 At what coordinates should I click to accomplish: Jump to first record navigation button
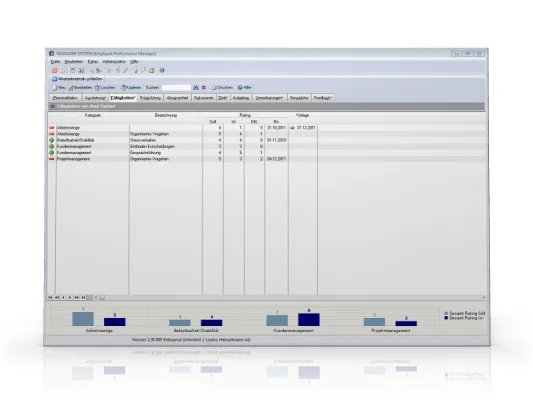point(50,298)
